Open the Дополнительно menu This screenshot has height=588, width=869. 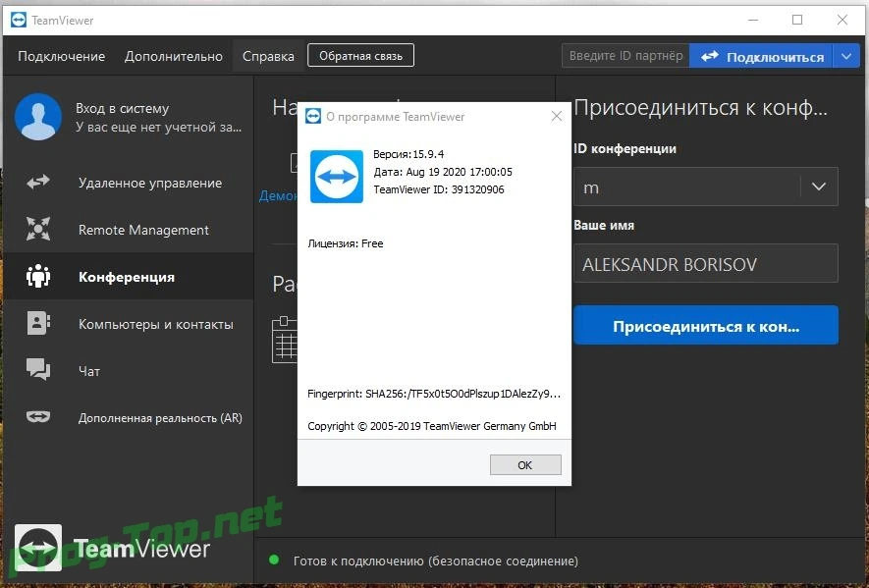(174, 56)
